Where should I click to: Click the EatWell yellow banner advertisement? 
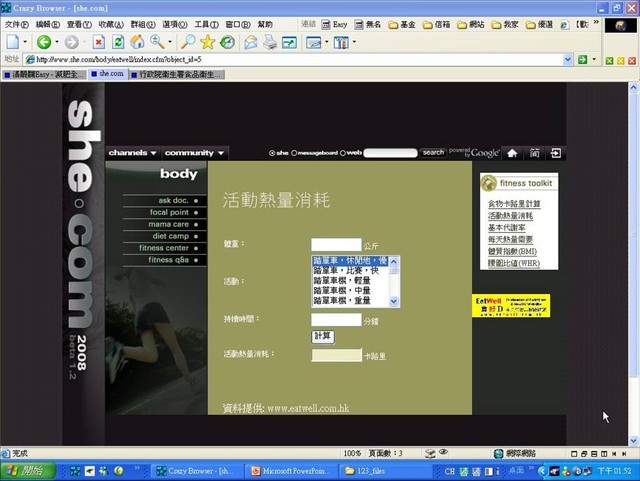[x=511, y=305]
